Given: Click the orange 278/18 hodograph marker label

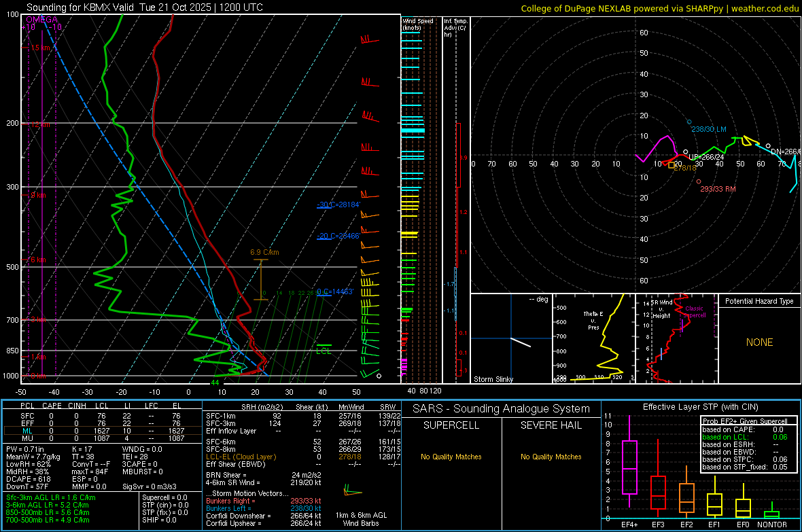Looking at the screenshot, I should click(x=685, y=168).
